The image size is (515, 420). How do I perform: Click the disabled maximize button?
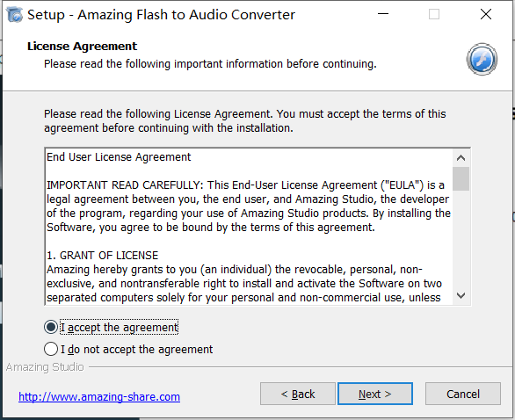click(434, 14)
